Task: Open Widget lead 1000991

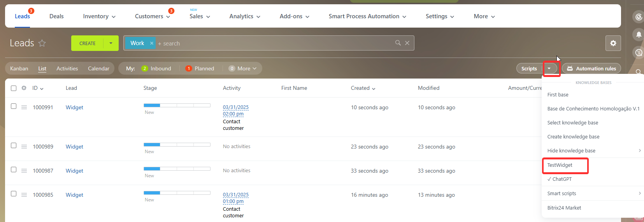Action: [74, 107]
